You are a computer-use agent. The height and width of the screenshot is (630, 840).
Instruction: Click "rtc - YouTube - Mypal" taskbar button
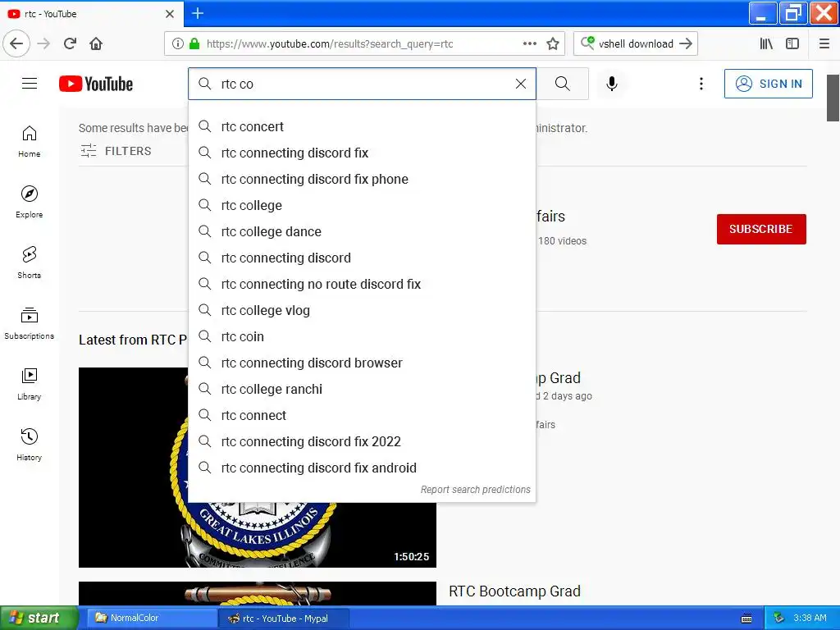pos(284,618)
